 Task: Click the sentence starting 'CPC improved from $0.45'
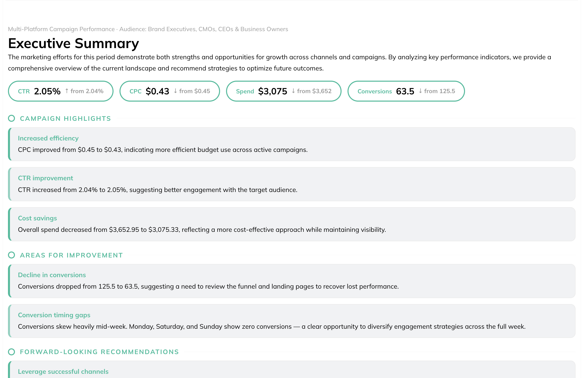[163, 150]
